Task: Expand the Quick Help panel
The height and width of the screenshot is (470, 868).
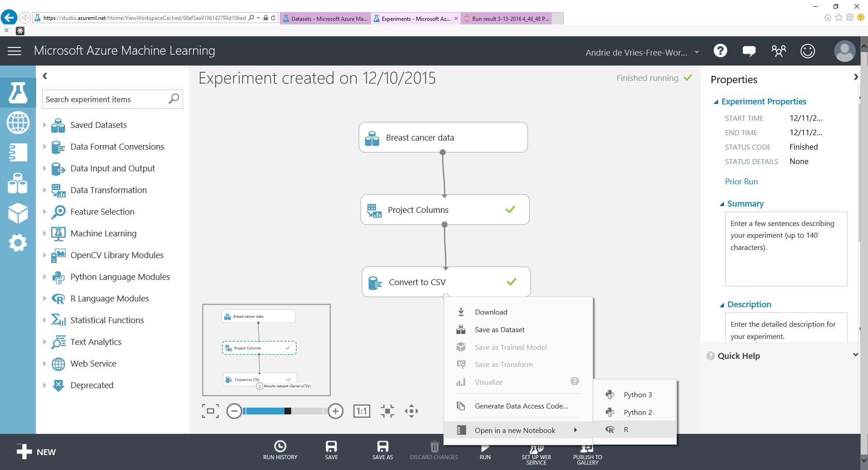Action: (x=855, y=355)
